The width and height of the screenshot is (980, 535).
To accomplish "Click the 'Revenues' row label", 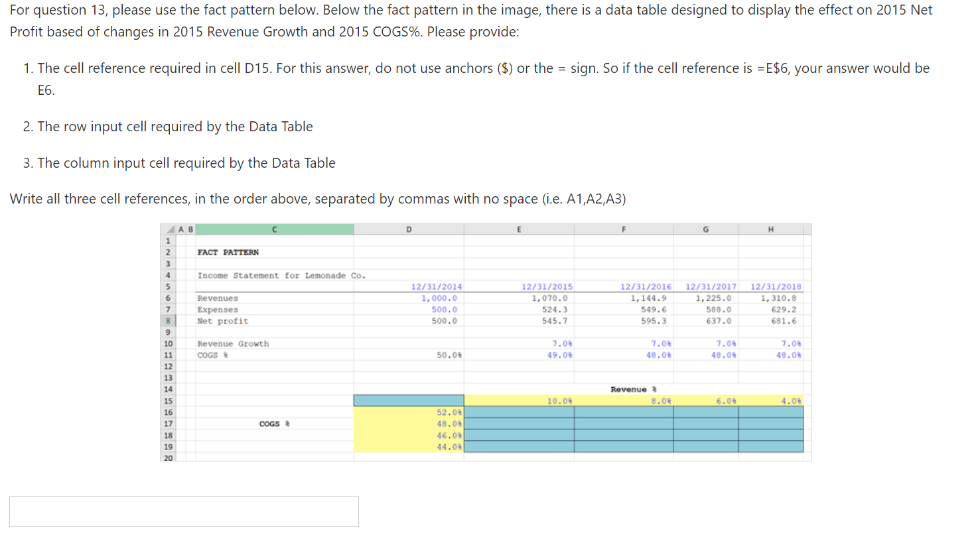I will click(218, 298).
